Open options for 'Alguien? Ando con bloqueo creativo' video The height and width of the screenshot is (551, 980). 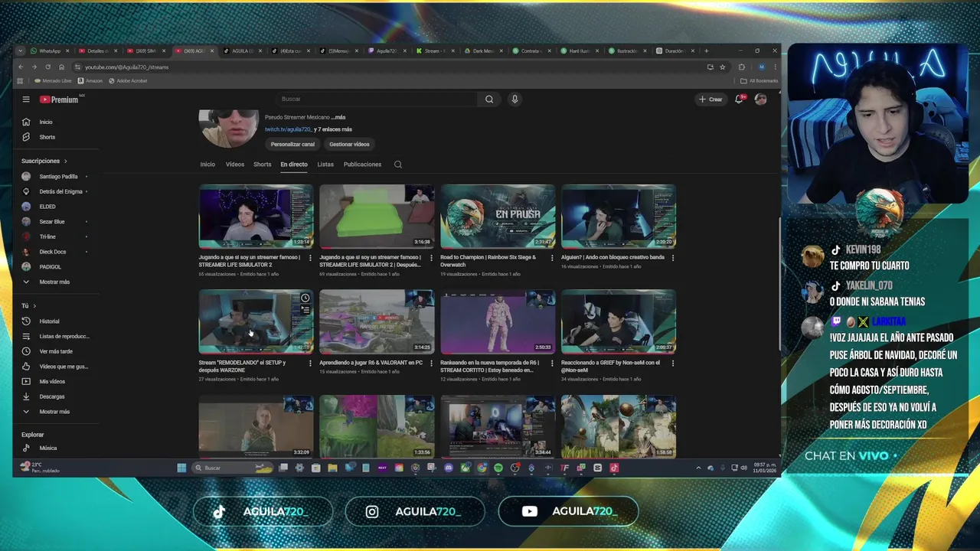point(672,258)
